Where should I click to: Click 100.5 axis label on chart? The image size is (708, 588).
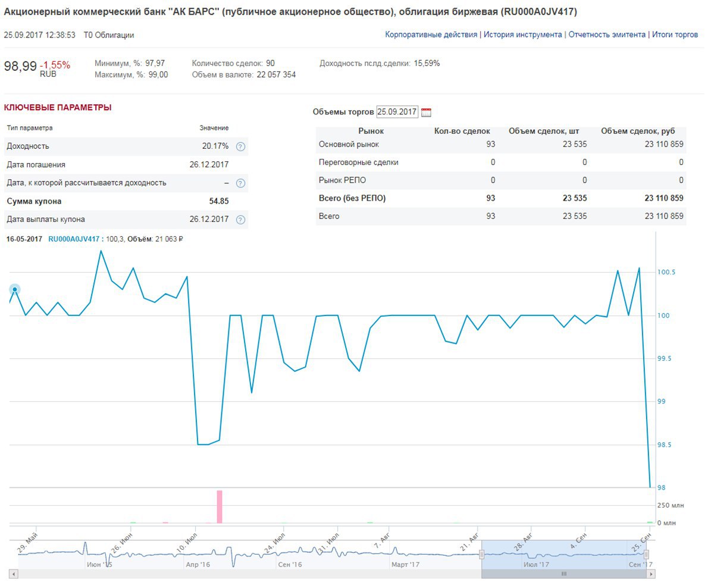pyautogui.click(x=666, y=272)
